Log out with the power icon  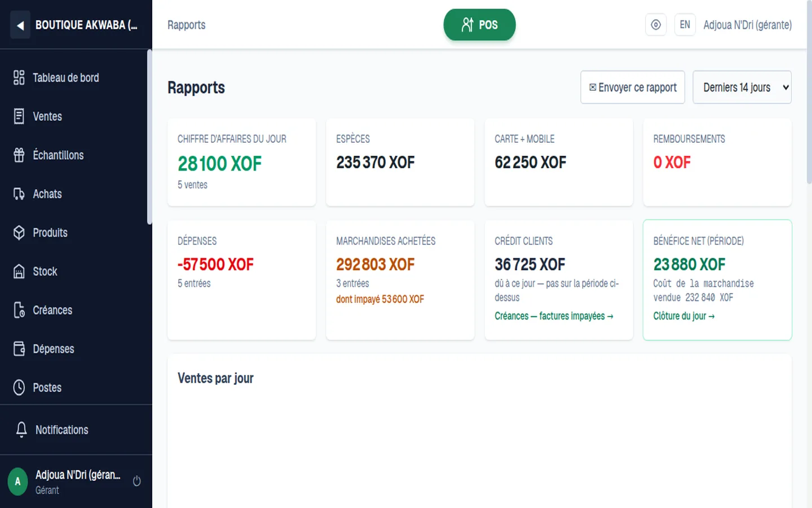pyautogui.click(x=136, y=481)
